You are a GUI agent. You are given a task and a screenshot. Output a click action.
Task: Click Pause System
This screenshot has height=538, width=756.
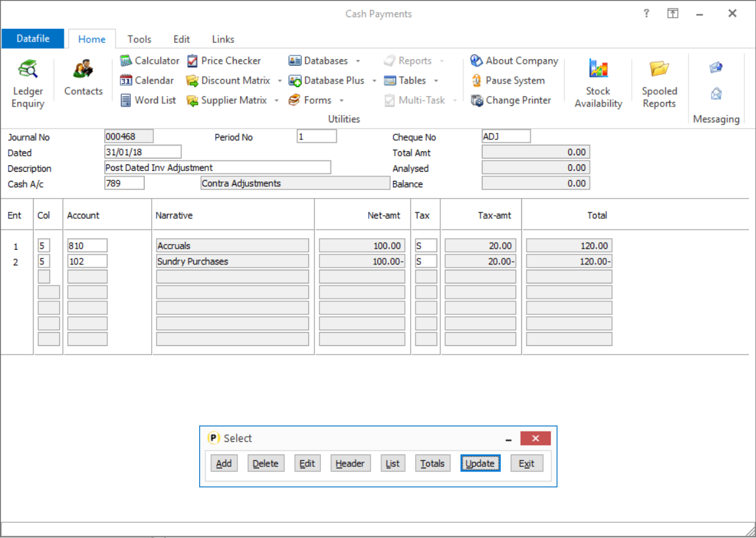pyautogui.click(x=508, y=81)
